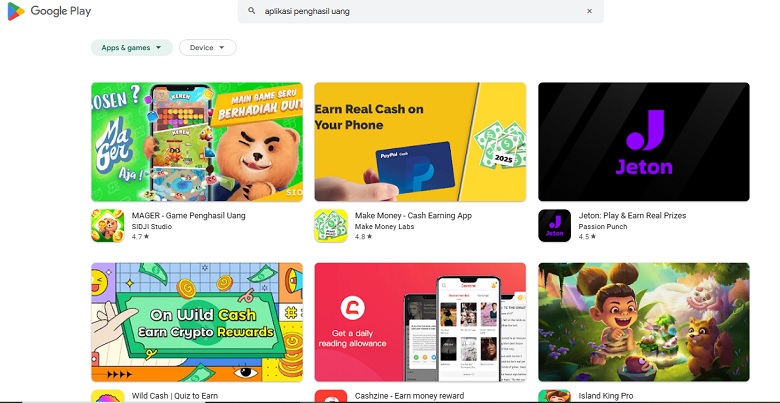Expand the Apps & games filter dropdown

pos(132,48)
